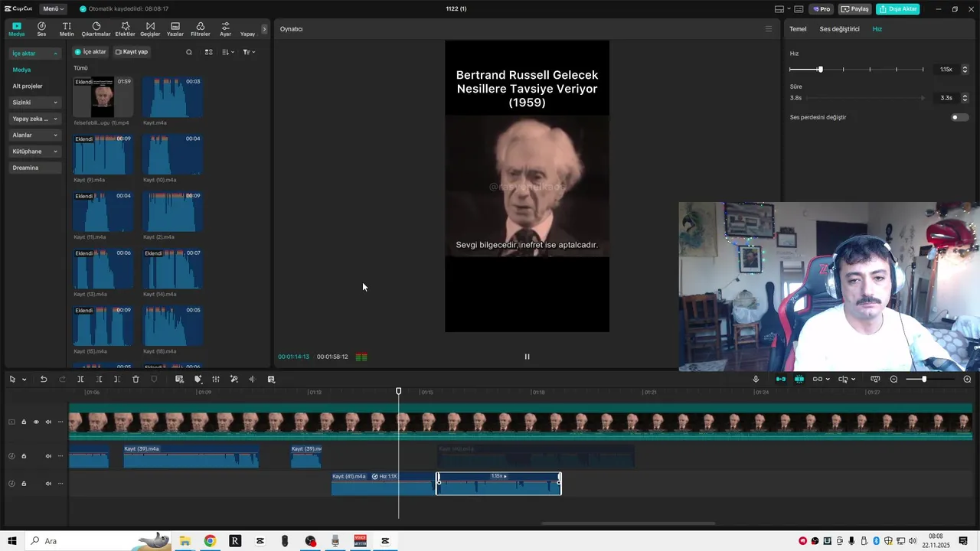Start voiceover recording with the microphone
Image resolution: width=980 pixels, height=551 pixels.
point(756,380)
